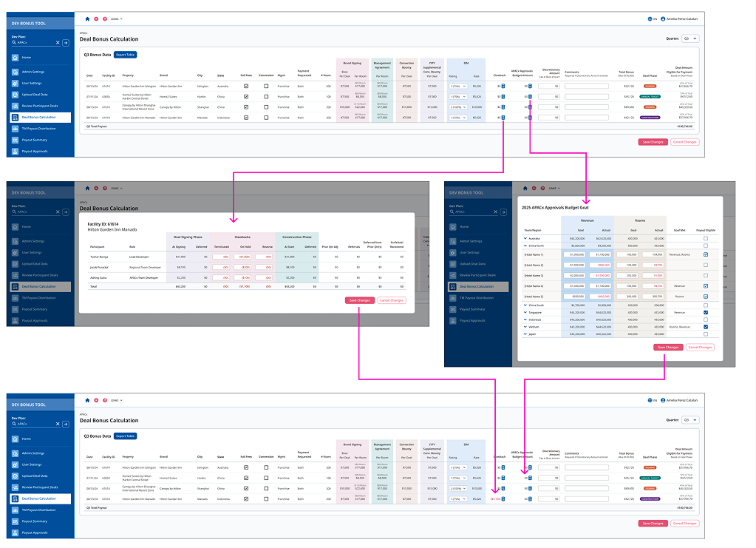Click Cancel Changes in the budget goal dialog
756x548 pixels.
coord(700,348)
